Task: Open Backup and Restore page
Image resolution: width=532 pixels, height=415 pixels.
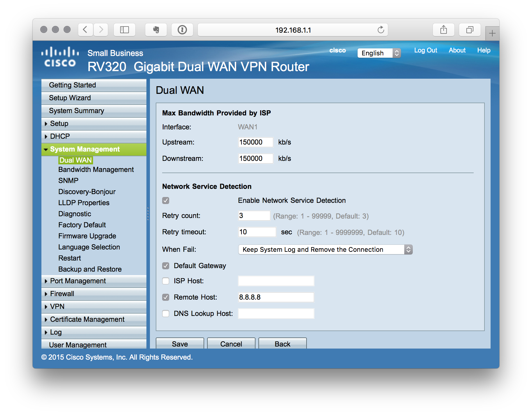Action: [90, 269]
